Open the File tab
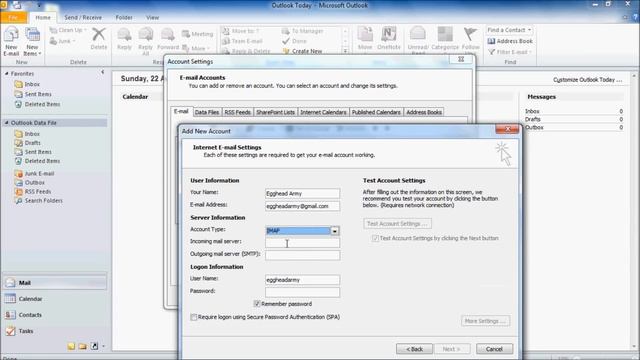This screenshot has width=640, height=360. pyautogui.click(x=13, y=18)
